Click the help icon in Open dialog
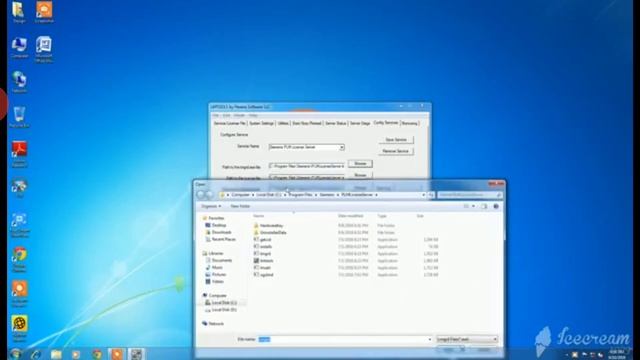This screenshot has height=360, width=640. [x=496, y=206]
